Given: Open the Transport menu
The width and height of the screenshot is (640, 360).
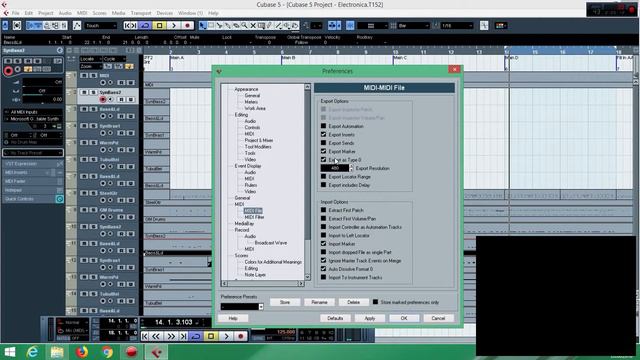Looking at the screenshot, I should click(x=141, y=13).
